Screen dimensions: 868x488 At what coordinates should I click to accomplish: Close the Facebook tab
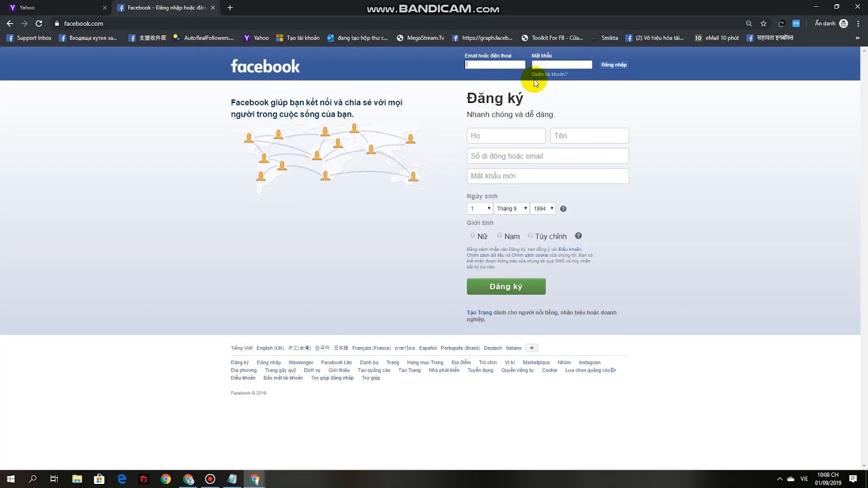[x=213, y=7]
